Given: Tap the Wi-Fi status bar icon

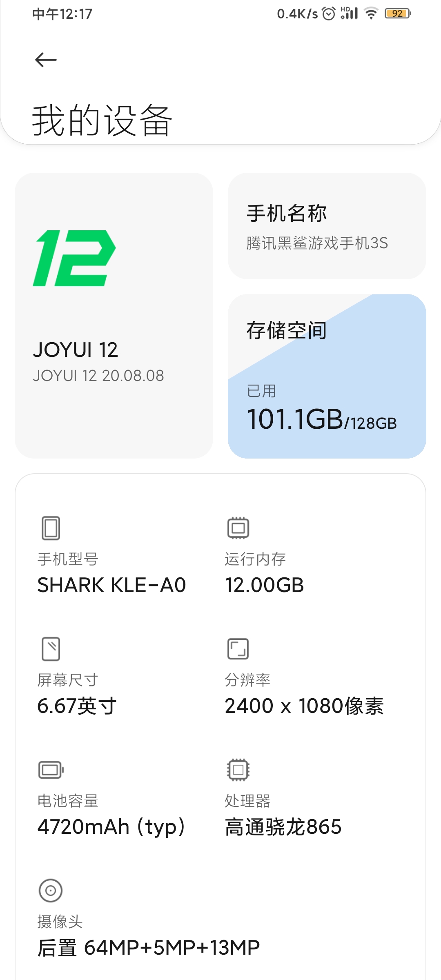Looking at the screenshot, I should point(371,14).
